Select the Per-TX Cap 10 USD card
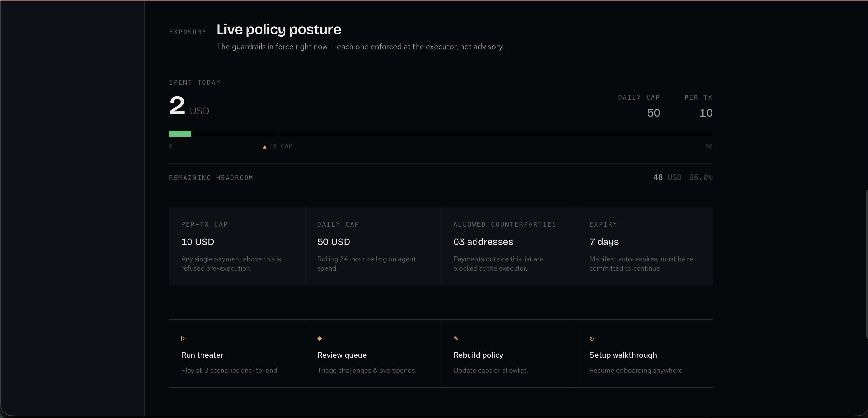 click(236, 246)
